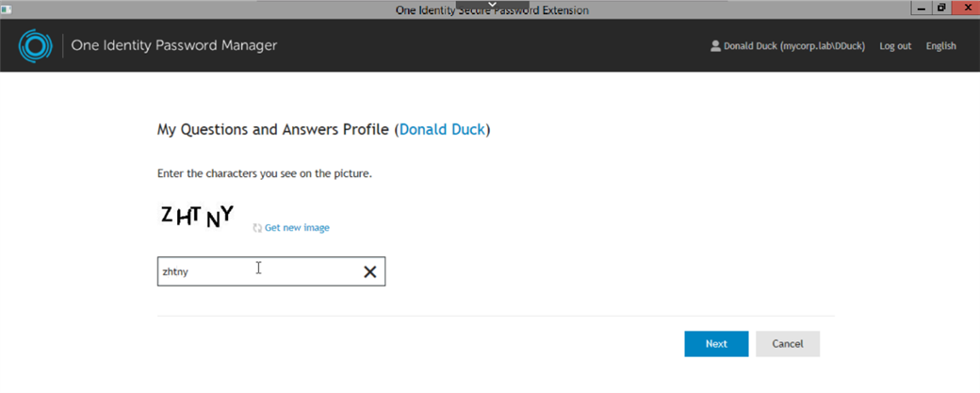The image size is (980, 393).
Task: Click the ZHTNY captcha picture
Action: tap(197, 216)
